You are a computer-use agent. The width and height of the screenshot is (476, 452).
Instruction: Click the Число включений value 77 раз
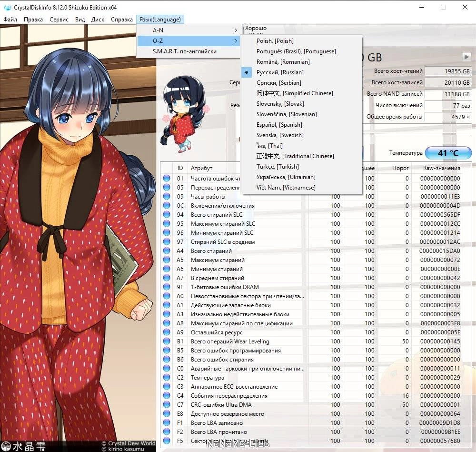448,105
